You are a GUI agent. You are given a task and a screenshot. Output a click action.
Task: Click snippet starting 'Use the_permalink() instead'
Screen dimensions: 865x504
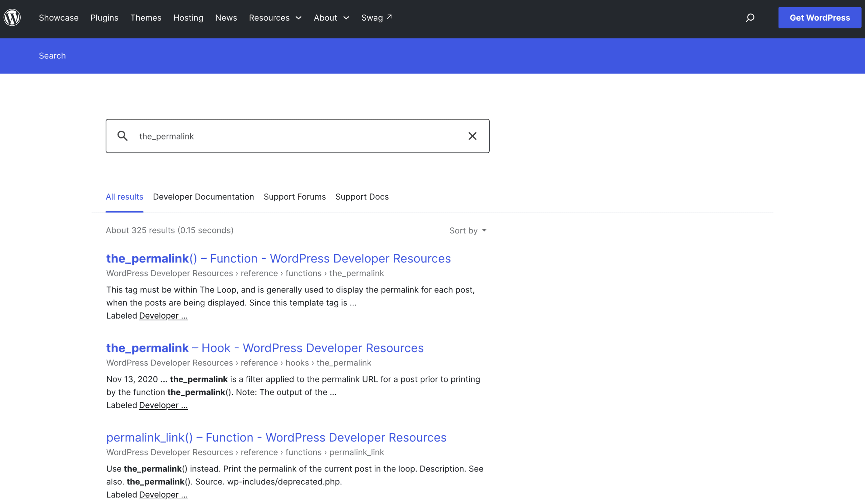click(x=295, y=476)
